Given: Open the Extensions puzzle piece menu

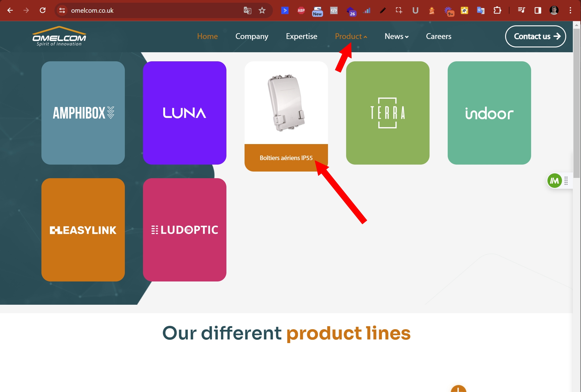Looking at the screenshot, I should [497, 11].
